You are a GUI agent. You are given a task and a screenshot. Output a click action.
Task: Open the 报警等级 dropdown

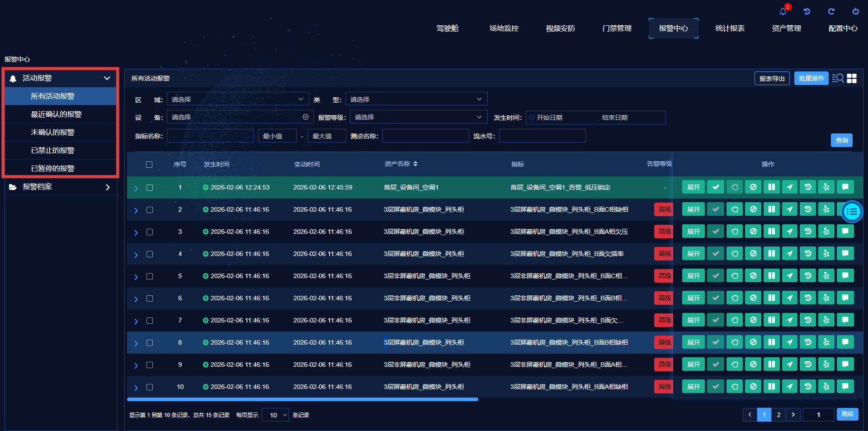(x=418, y=117)
